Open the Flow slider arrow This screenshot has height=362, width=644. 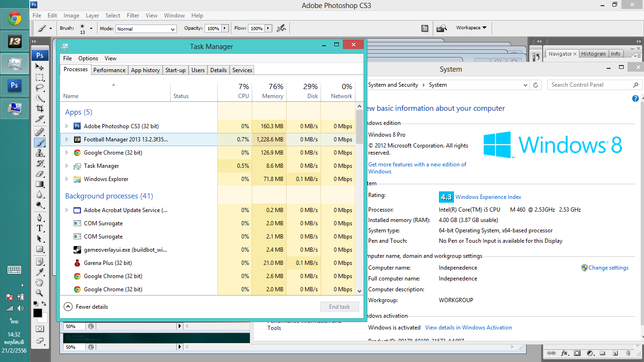pyautogui.click(x=269, y=28)
